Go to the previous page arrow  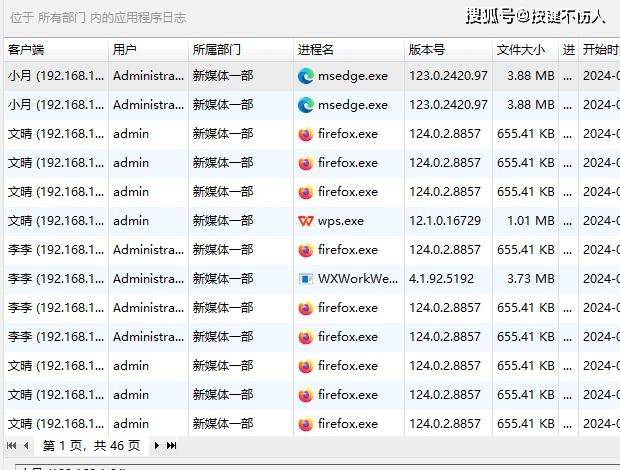click(x=26, y=445)
